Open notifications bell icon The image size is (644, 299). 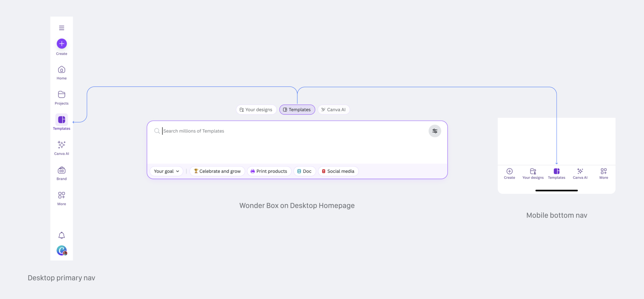[x=61, y=235]
